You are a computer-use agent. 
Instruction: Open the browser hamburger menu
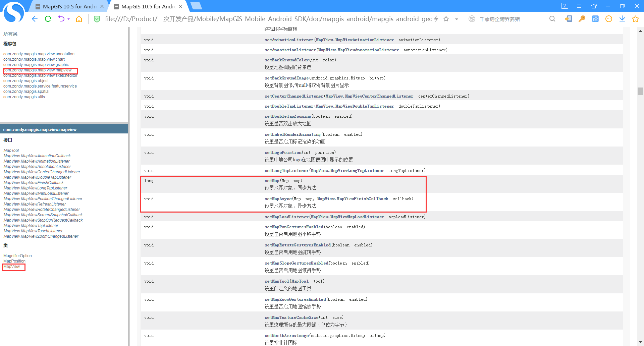(579, 6)
